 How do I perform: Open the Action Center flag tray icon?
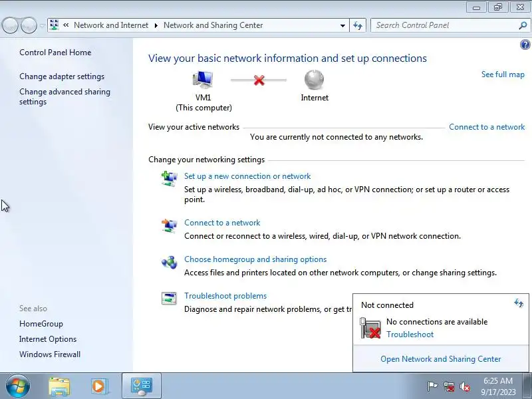coord(432,386)
